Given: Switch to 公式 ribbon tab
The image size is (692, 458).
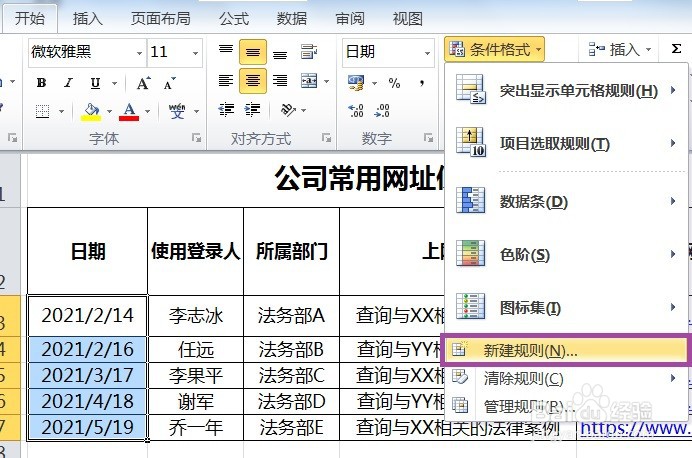Looking at the screenshot, I should tap(234, 19).
